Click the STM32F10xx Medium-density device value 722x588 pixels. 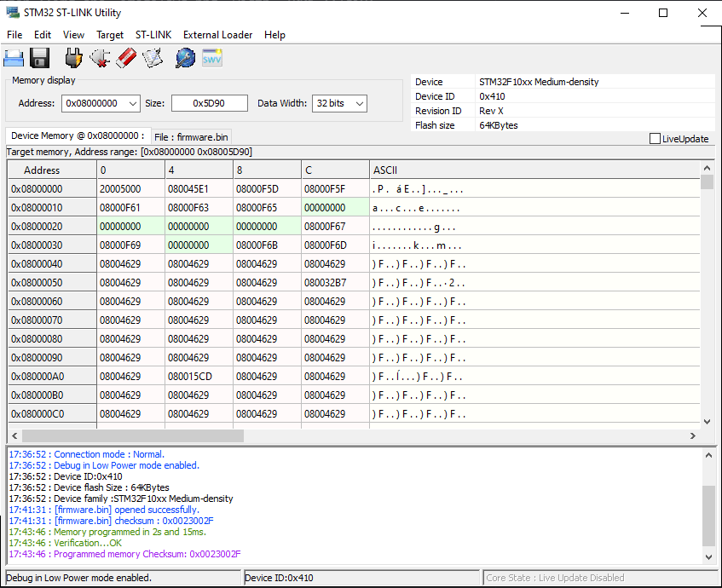(539, 82)
